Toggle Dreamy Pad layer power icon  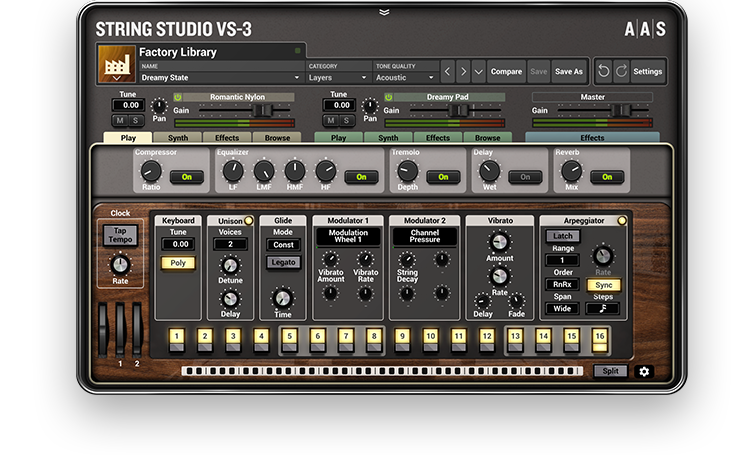point(388,97)
